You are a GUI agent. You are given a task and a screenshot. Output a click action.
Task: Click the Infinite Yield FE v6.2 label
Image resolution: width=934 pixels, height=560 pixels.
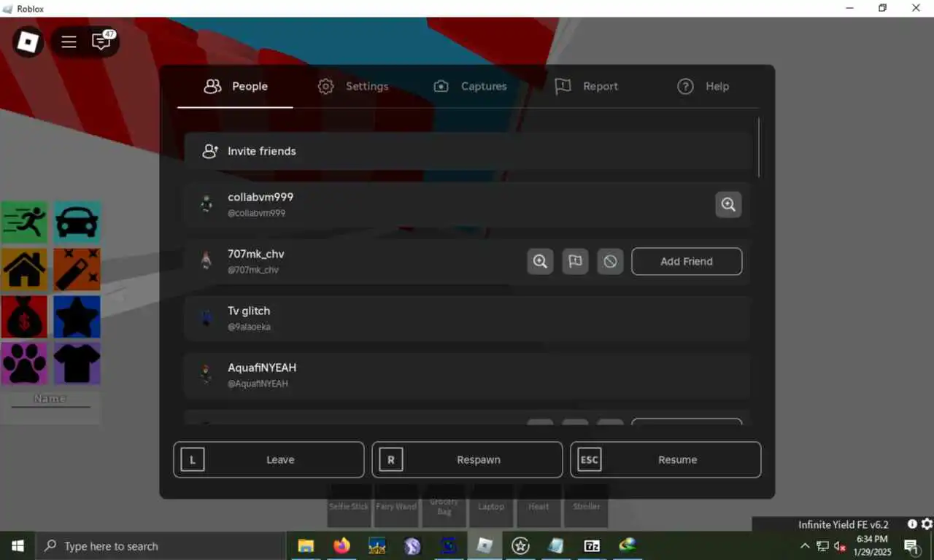(843, 524)
